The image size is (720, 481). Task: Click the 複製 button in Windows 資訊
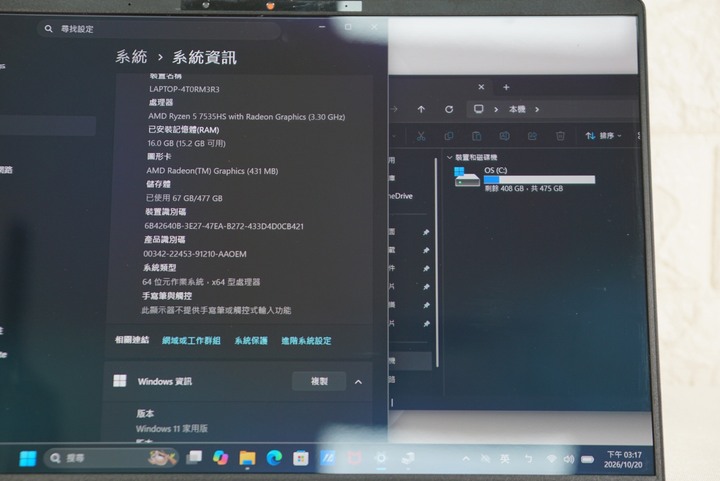319,381
